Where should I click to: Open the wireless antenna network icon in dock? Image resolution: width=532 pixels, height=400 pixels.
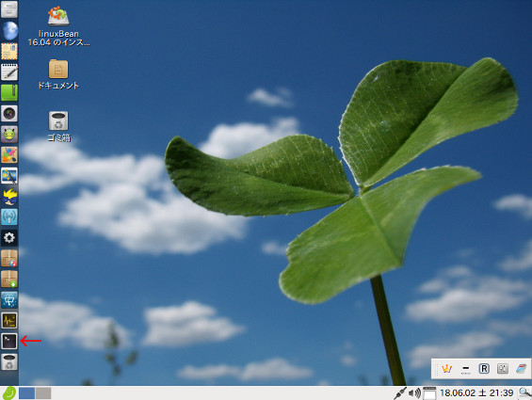pos(9,217)
